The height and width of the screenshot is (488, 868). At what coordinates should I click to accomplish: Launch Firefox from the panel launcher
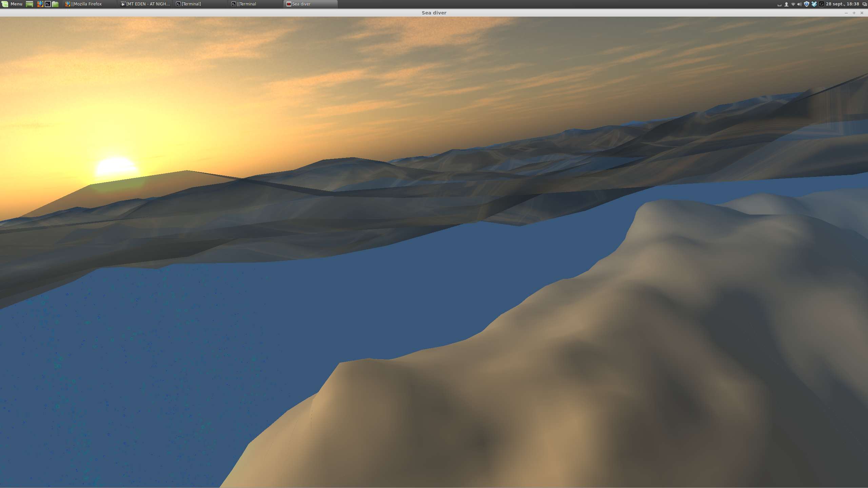click(40, 4)
